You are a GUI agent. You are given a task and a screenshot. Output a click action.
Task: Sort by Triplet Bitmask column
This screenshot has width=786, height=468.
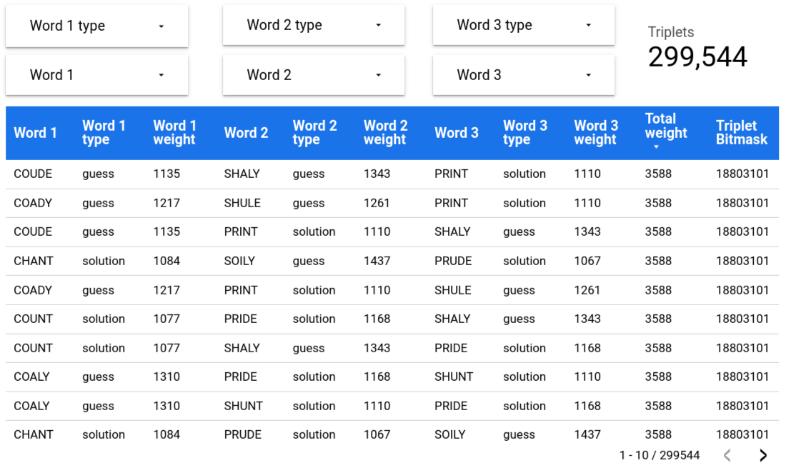coord(741,133)
